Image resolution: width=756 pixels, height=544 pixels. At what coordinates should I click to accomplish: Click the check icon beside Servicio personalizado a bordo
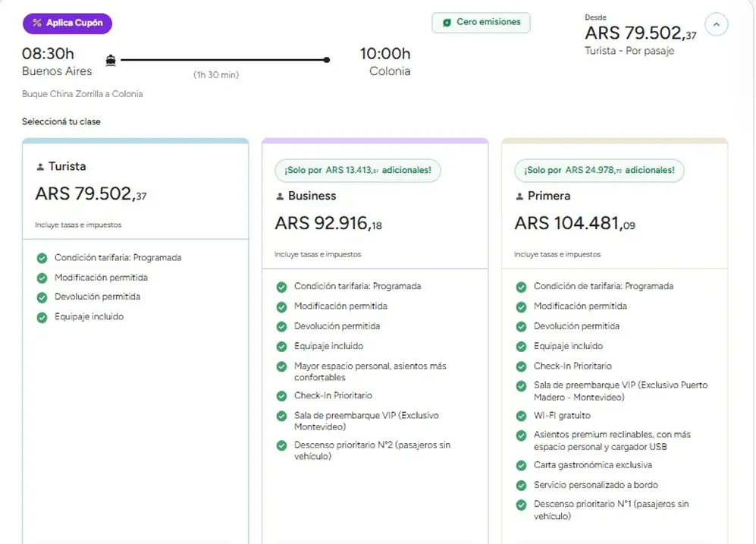[x=521, y=486]
